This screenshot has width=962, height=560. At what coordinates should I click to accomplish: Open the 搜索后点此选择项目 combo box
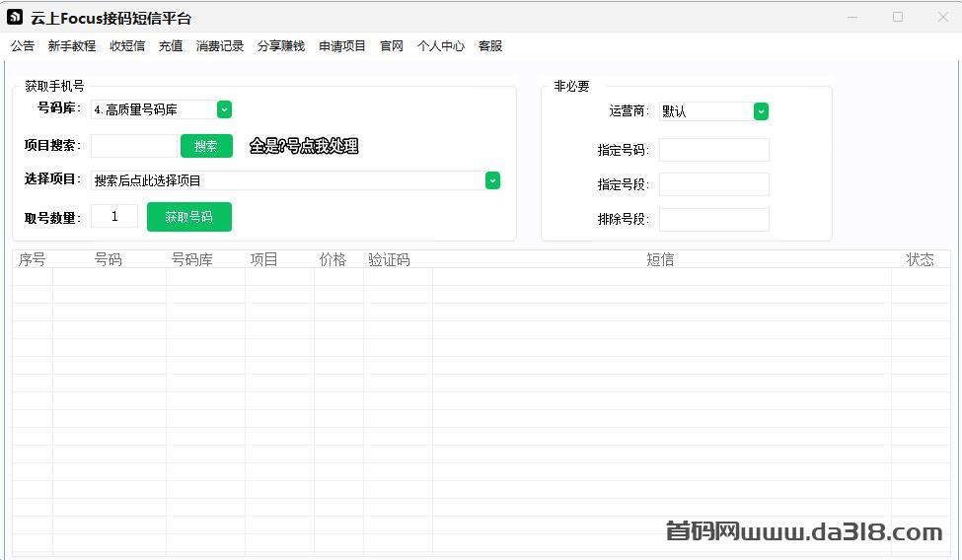[296, 180]
